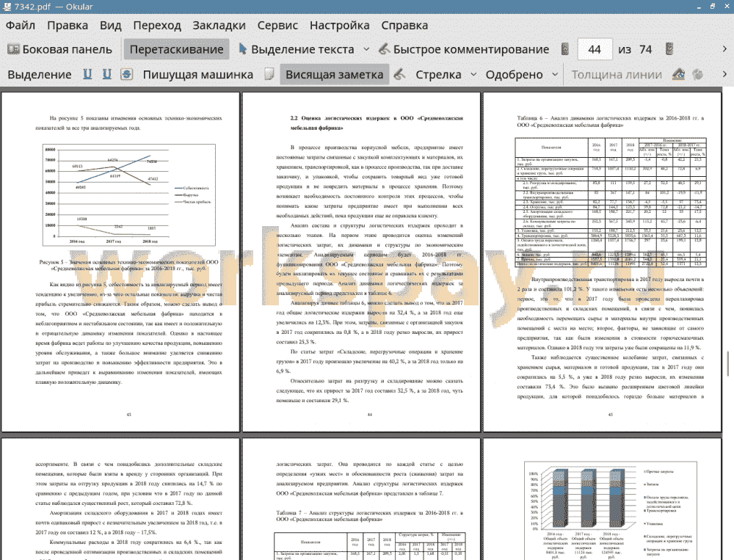Click the page with stacked bar chart
734x560 pixels.
click(x=603, y=499)
